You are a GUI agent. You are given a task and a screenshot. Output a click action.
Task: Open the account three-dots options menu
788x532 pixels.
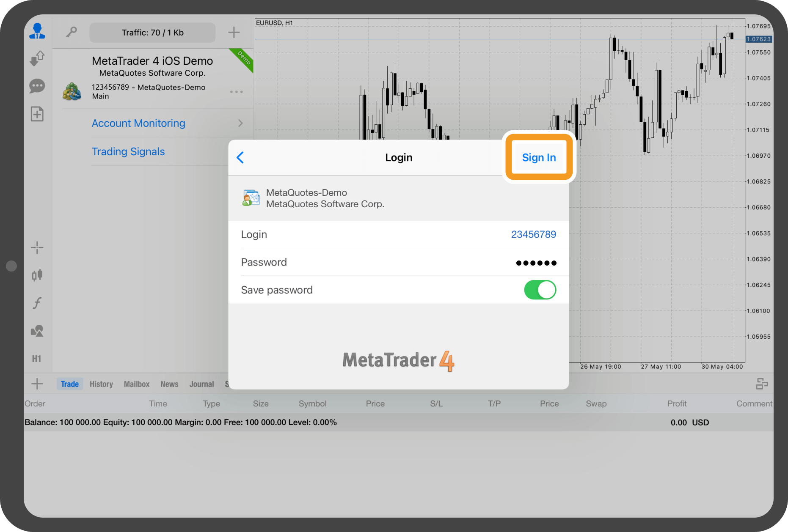(236, 92)
